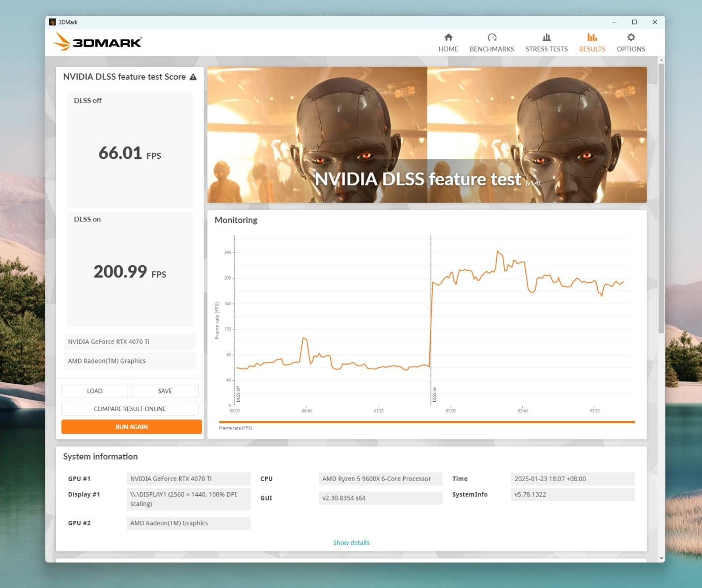Image resolution: width=702 pixels, height=588 pixels.
Task: Click the vertical scrollbar thumb
Action: pos(661,199)
